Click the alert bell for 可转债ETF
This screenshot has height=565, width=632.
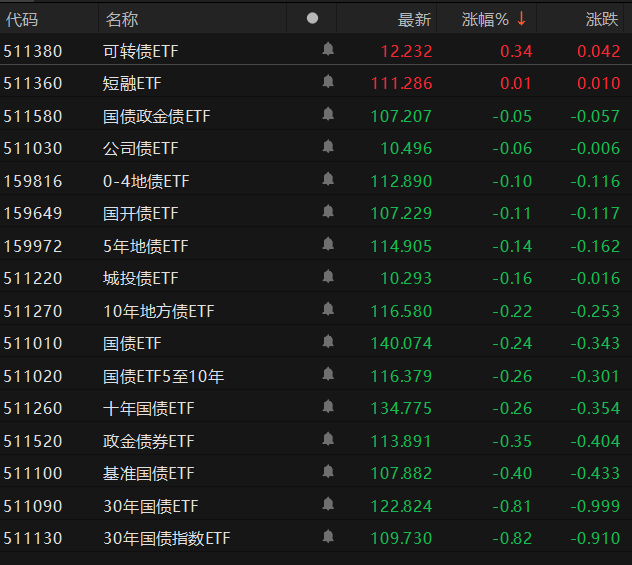point(328,49)
